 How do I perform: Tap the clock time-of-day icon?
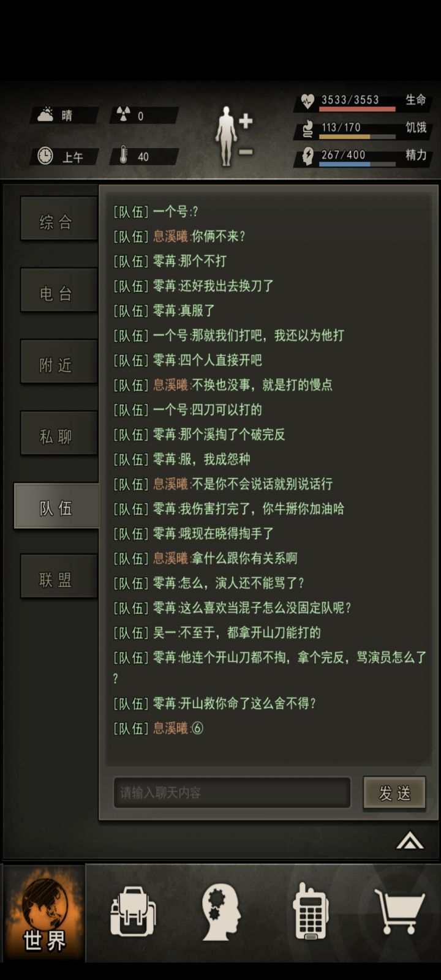(x=45, y=156)
